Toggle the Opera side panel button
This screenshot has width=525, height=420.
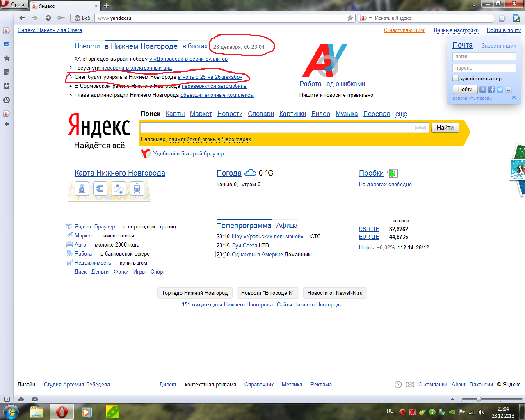point(7,399)
